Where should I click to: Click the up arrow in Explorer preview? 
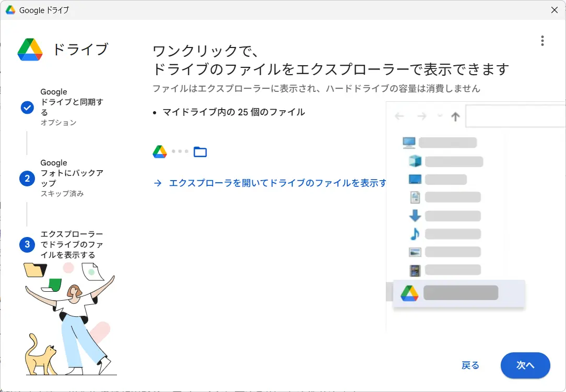pos(455,116)
